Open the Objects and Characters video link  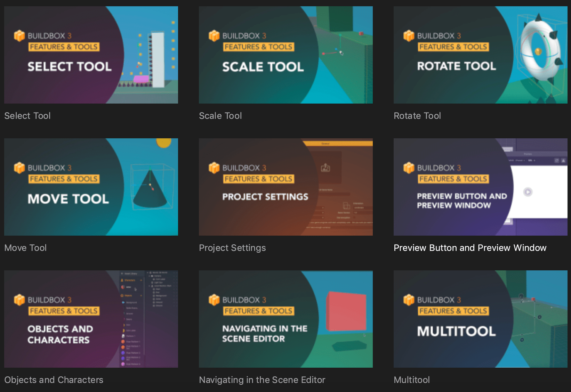pyautogui.click(x=54, y=380)
